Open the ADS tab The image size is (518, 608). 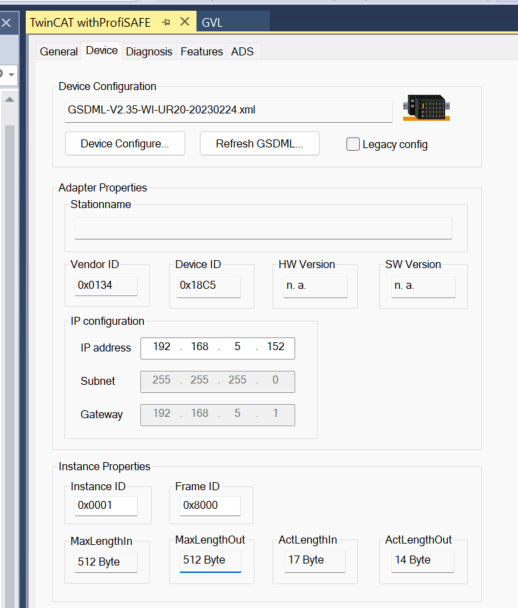coord(242,52)
